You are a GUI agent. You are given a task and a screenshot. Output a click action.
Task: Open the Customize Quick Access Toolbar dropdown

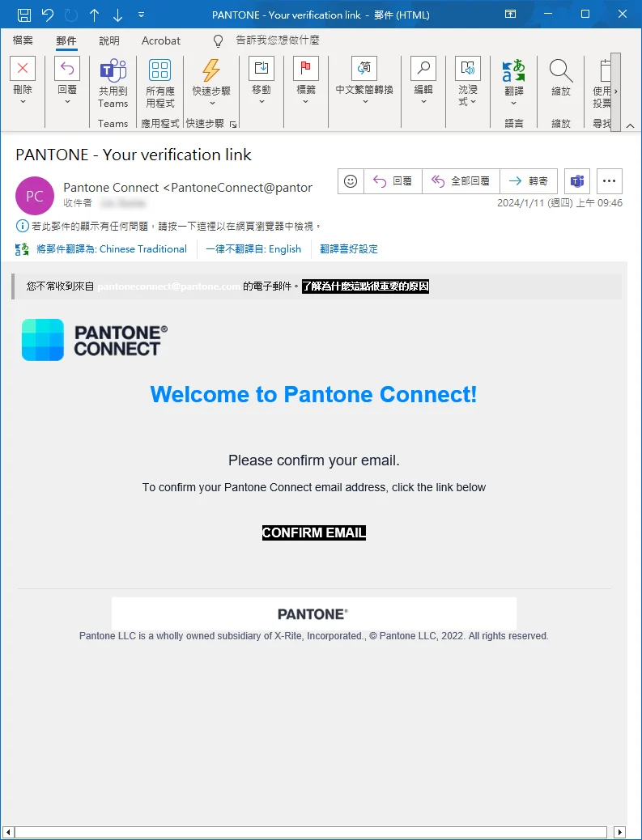pos(141,15)
